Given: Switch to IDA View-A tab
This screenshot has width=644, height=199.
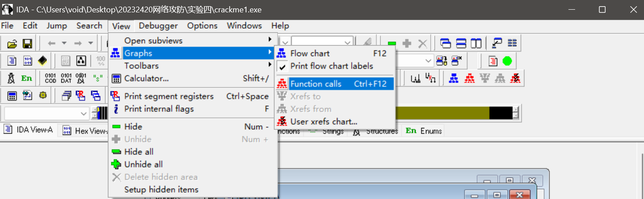Looking at the screenshot, I should tap(29, 130).
